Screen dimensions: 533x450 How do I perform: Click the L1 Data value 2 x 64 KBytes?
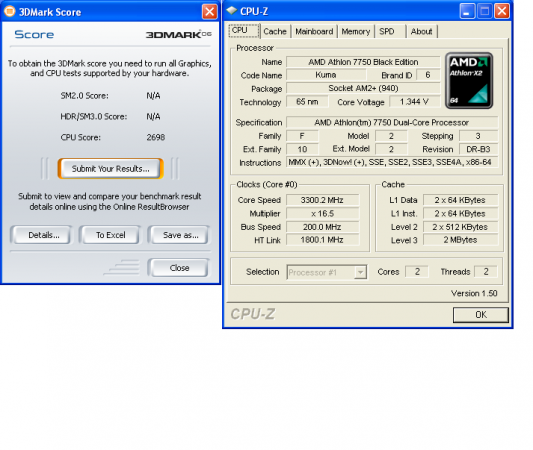(460, 200)
